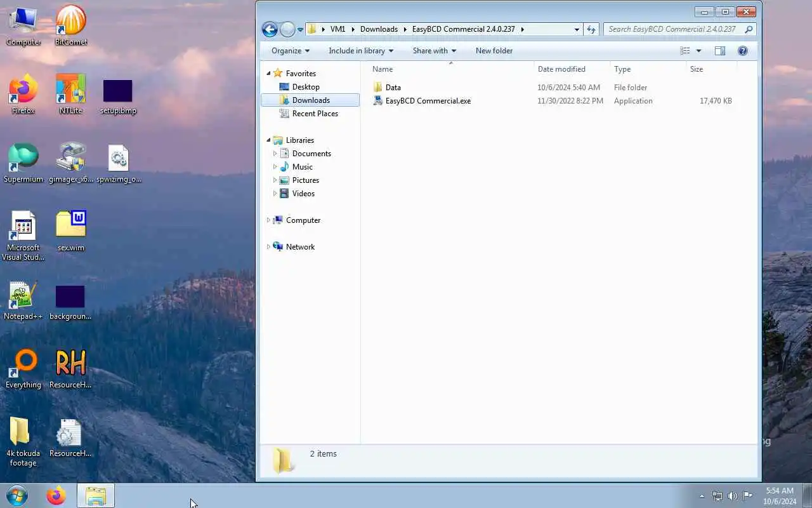Select the Notepad++ desktop shortcut
The width and height of the screenshot is (812, 508).
(23, 301)
